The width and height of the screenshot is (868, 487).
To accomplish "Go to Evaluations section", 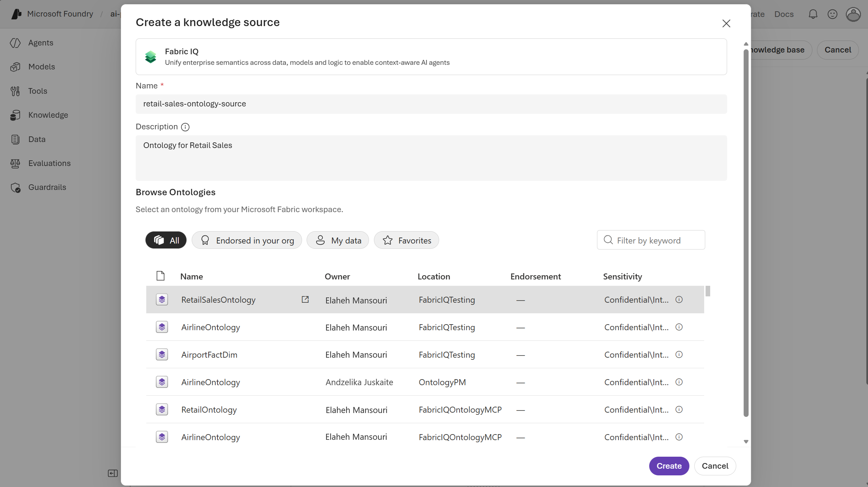I will [x=50, y=163].
